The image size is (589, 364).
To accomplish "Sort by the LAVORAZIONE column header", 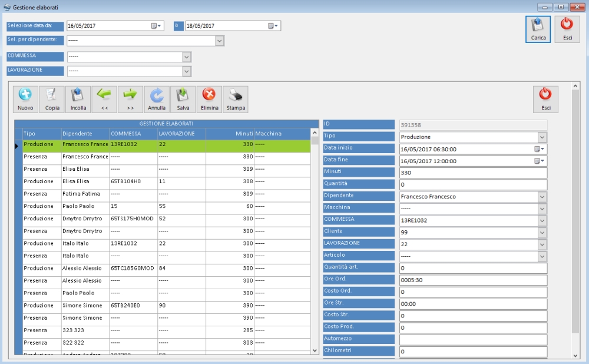I will [x=181, y=134].
